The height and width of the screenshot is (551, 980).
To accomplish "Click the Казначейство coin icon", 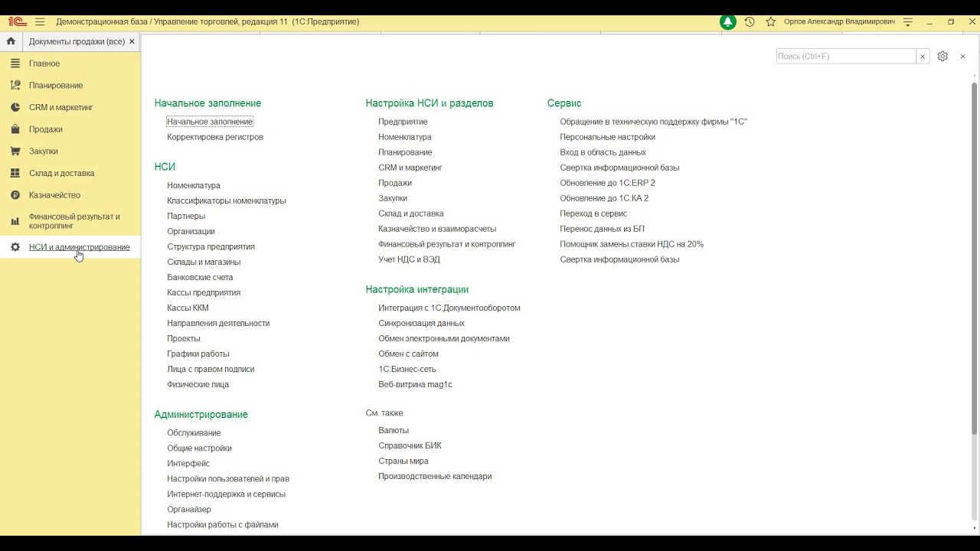I will (x=15, y=195).
